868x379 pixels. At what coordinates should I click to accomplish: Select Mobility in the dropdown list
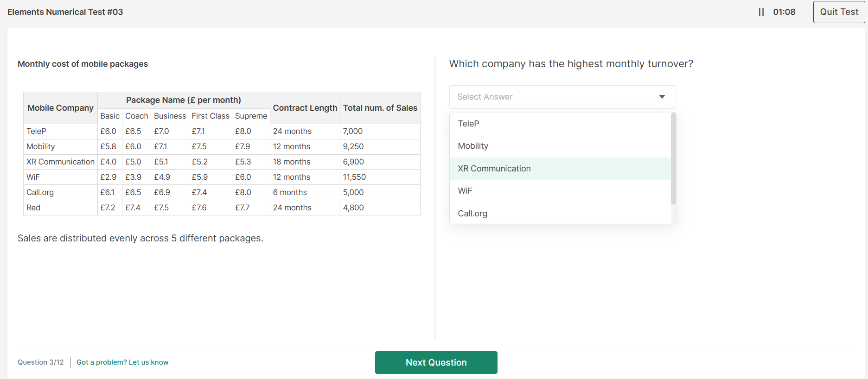(x=472, y=146)
